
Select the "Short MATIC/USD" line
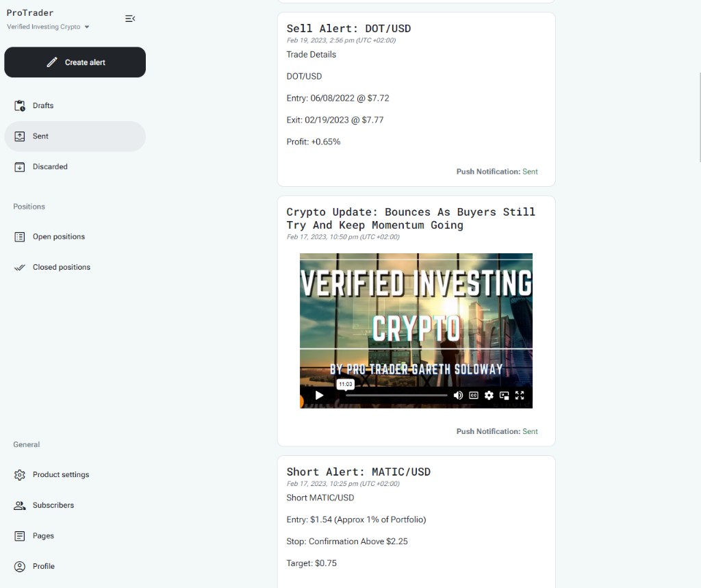tap(320, 498)
